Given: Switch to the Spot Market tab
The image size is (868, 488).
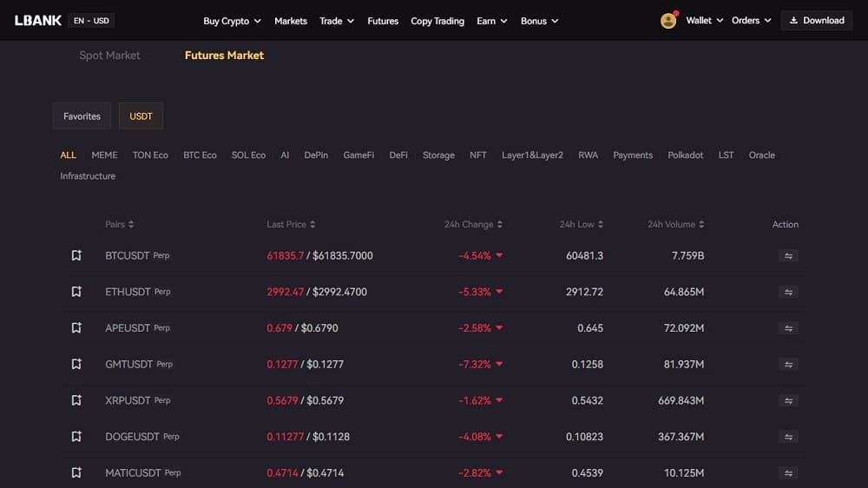Looking at the screenshot, I should click(x=109, y=56).
